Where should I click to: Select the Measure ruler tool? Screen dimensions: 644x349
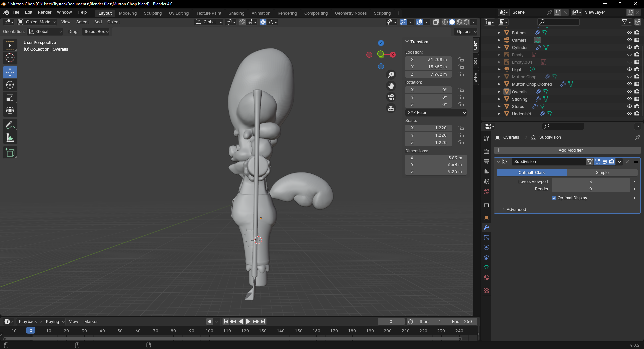tap(10, 138)
